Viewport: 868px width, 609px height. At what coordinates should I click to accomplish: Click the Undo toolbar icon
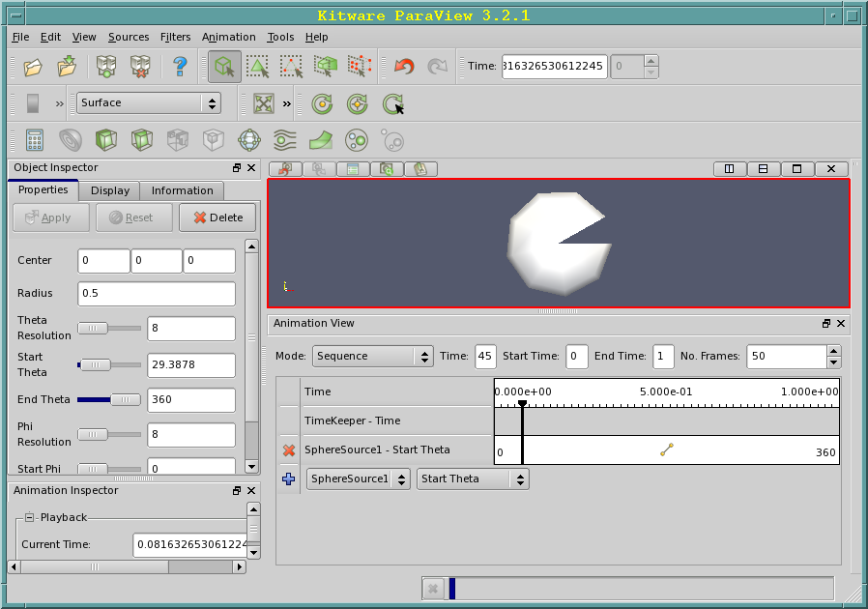[x=404, y=66]
